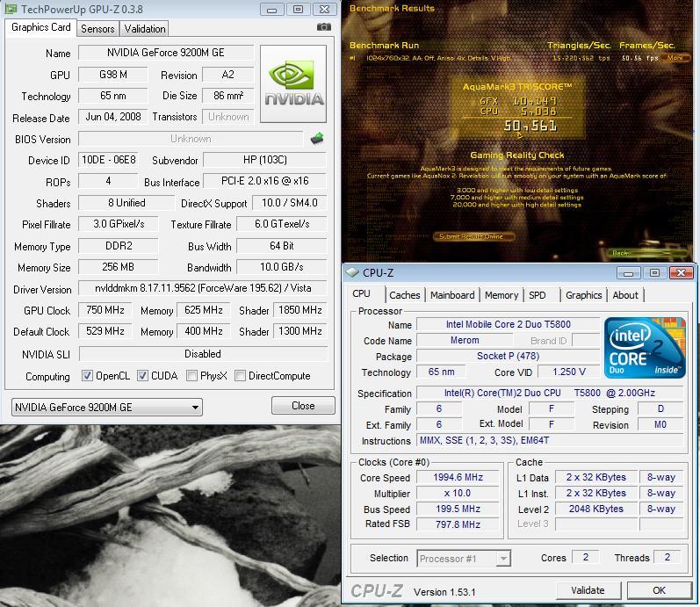Image resolution: width=700 pixels, height=607 pixels.
Task: Toggle the CUDA checkbox
Action: (x=142, y=376)
